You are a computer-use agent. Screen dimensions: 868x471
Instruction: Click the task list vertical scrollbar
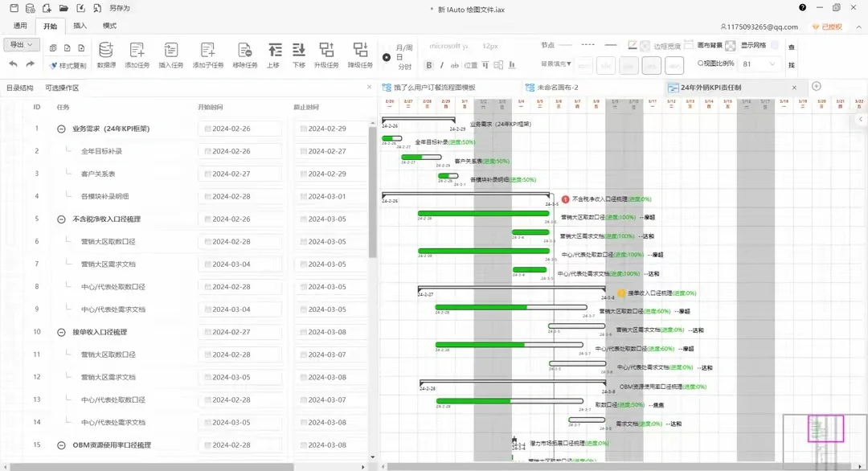tap(373, 190)
